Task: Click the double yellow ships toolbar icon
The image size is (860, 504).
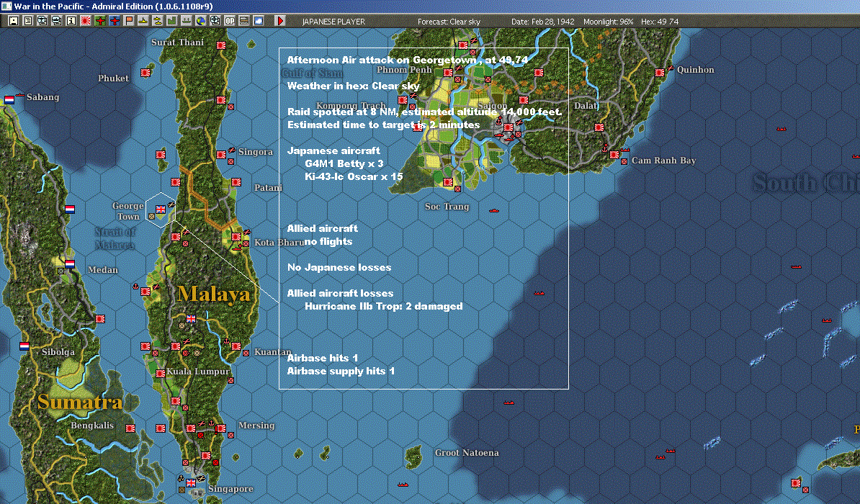Action: [x=158, y=21]
